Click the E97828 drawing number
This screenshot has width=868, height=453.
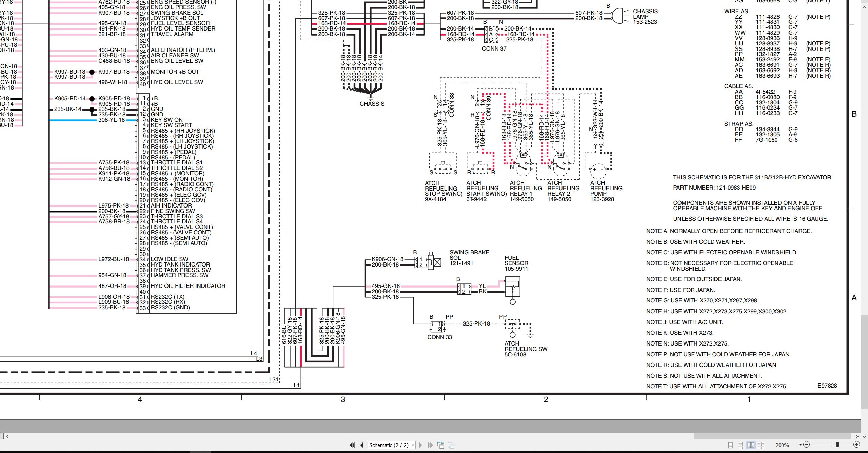coord(827,386)
